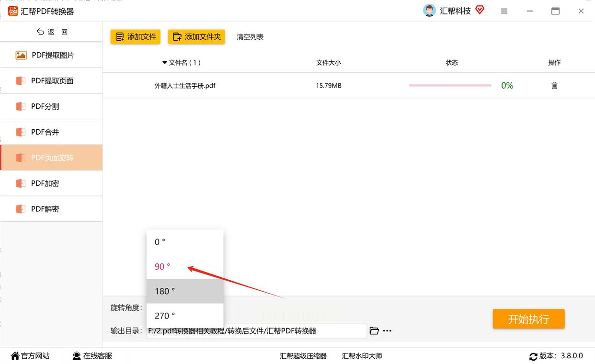Select PDF页面旋转 in the sidebar

[x=51, y=158]
